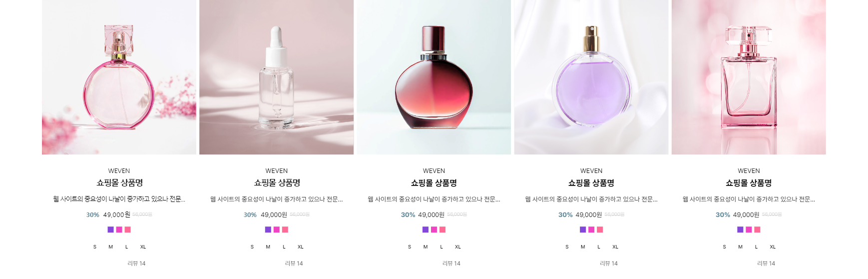Click 쇼핑몰 상품명 title under dropper bottle
Screen dimensions: 868x279
tap(277, 183)
